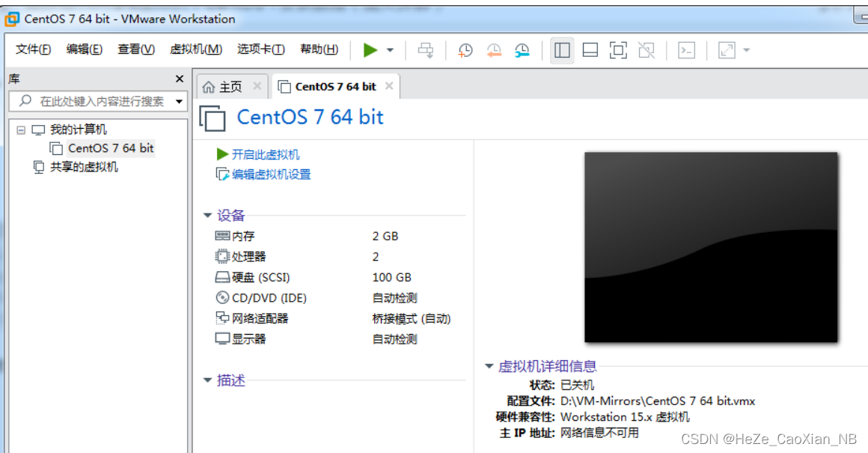Close the 库 library panel
The image size is (868, 453).
(180, 79)
